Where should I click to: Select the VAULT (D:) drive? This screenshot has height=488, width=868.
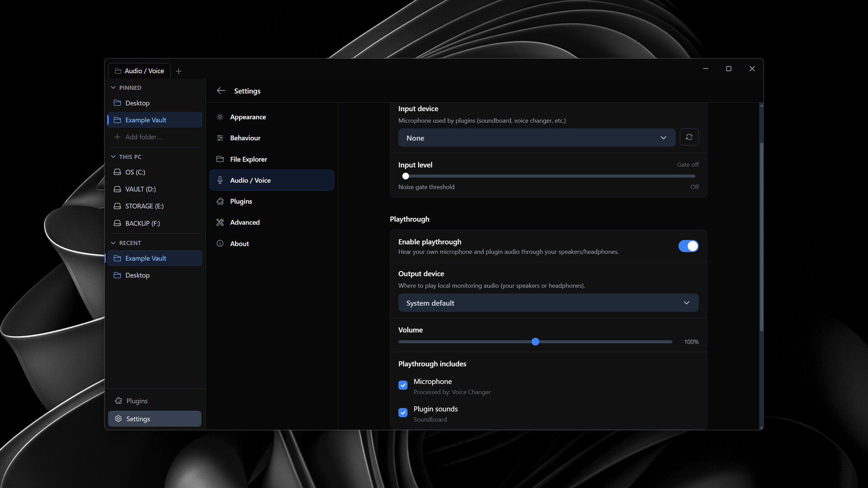[x=140, y=189]
